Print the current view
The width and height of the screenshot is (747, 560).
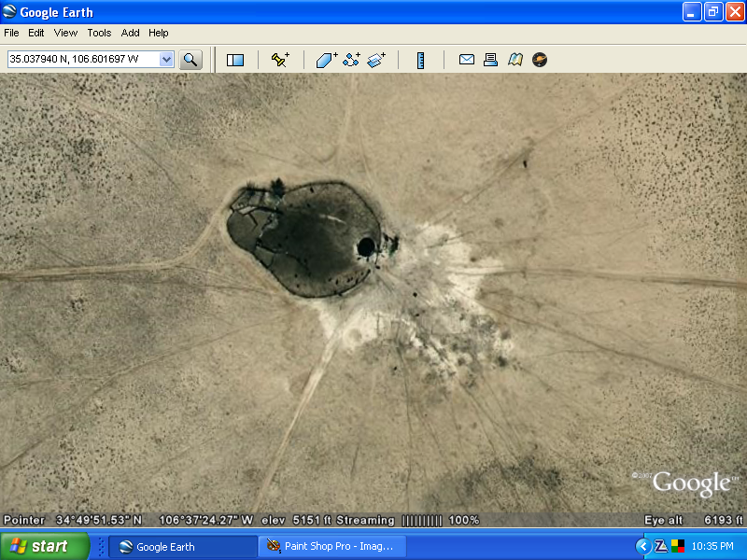[x=491, y=60]
